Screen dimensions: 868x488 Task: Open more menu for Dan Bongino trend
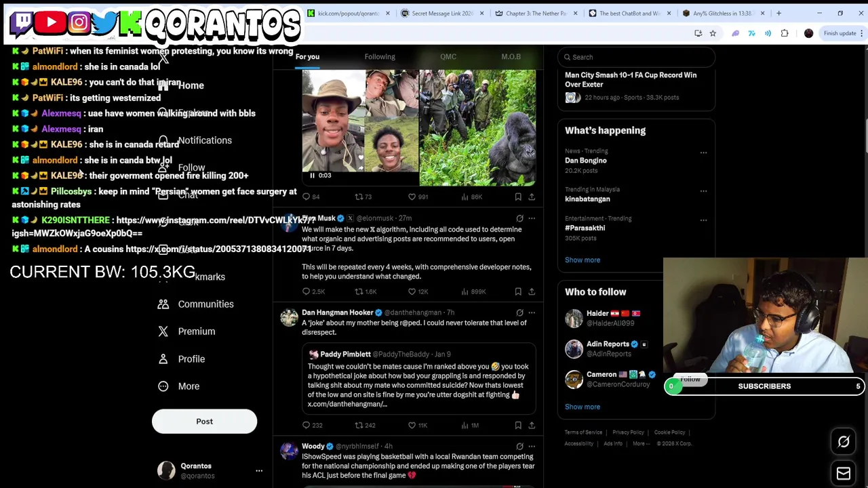[x=703, y=152]
